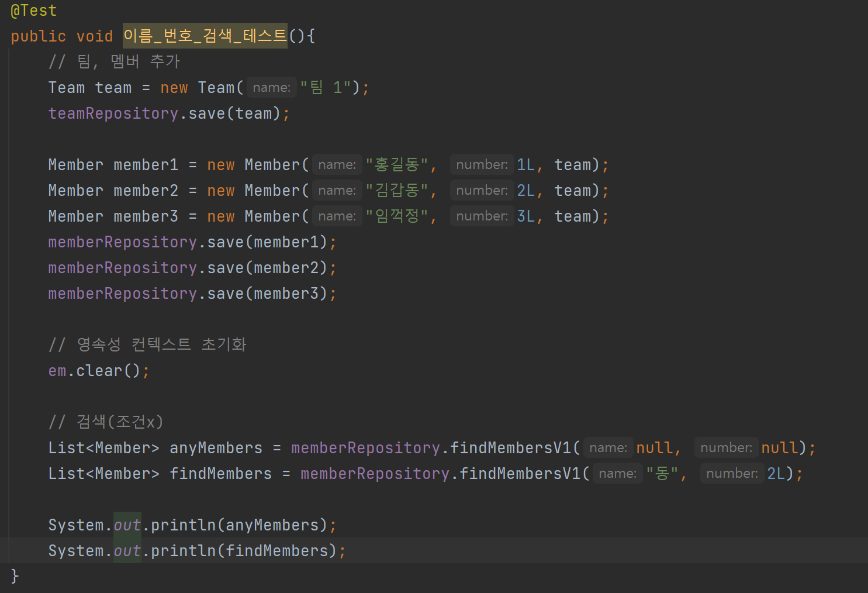868x593 pixels.
Task: Click the 2L argument on the member2 line
Action: coord(526,191)
